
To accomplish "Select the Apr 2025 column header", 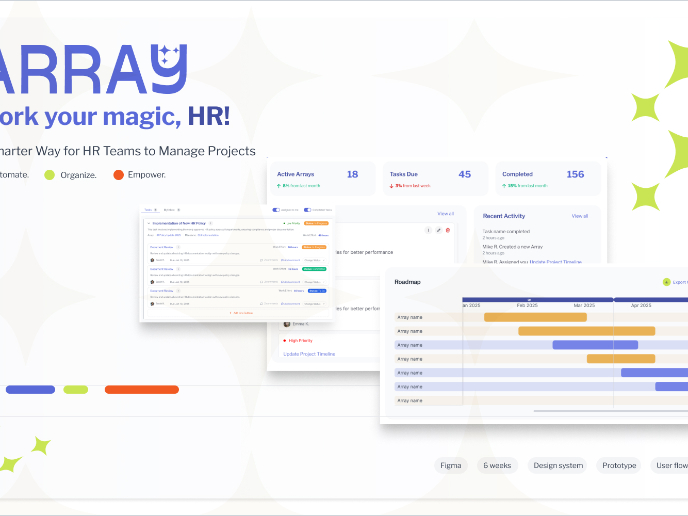I will point(641,305).
